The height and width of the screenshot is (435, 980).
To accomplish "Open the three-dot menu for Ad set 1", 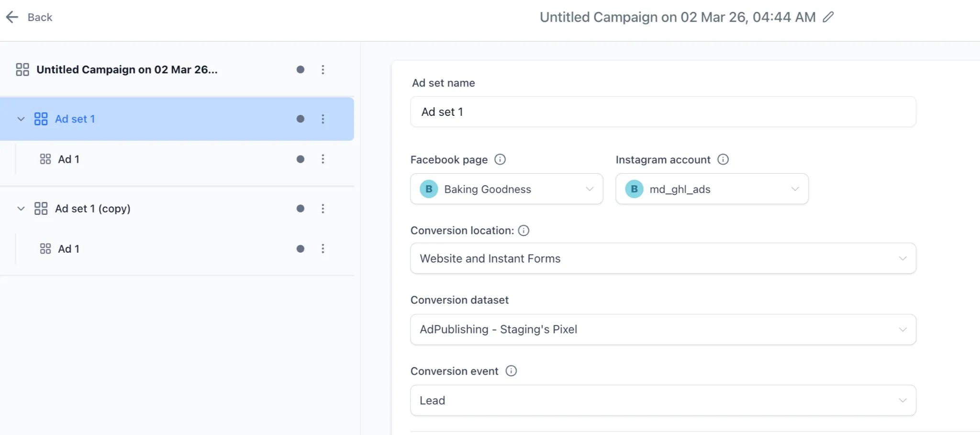I will pyautogui.click(x=323, y=119).
